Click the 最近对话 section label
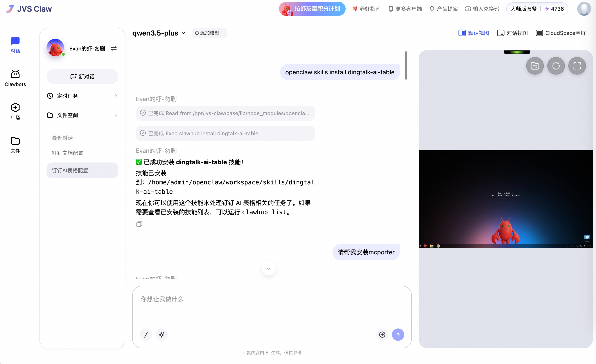The width and height of the screenshot is (596, 364). (x=62, y=138)
